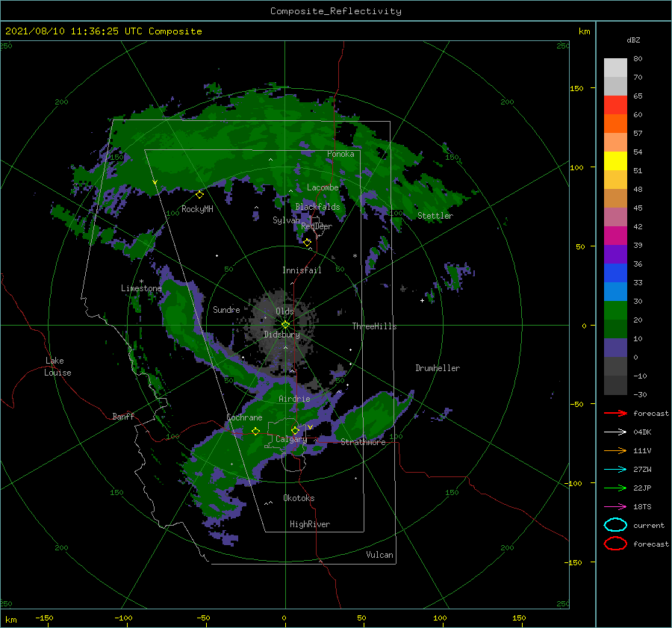Image resolution: width=672 pixels, height=628 pixels.
Task: Click the red forecast arrow in the legend
Action: coord(615,413)
